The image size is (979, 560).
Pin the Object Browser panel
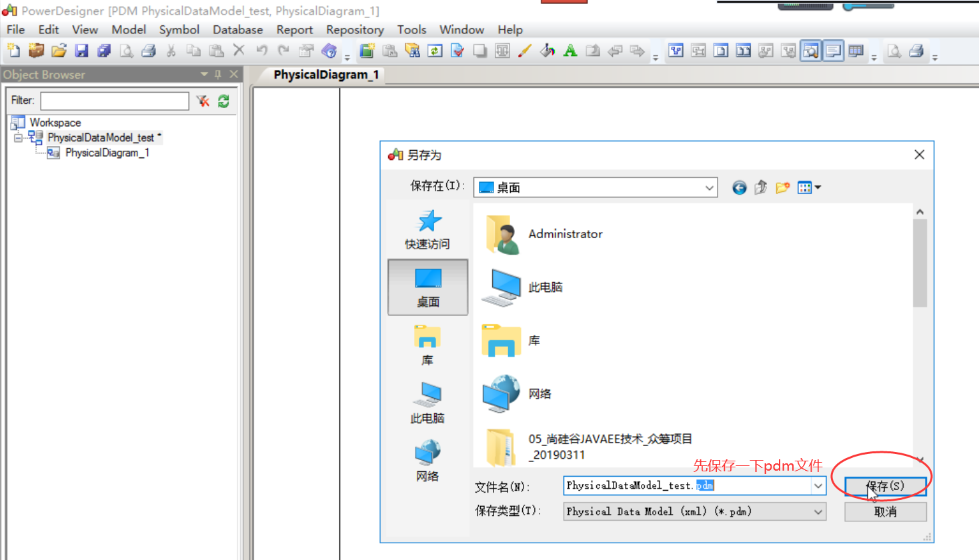coord(218,74)
